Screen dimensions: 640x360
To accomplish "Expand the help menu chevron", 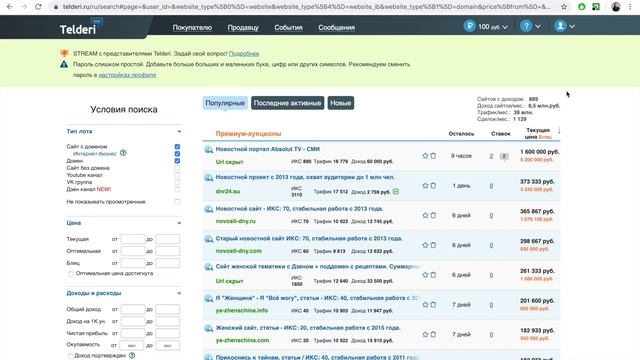I will [538, 27].
